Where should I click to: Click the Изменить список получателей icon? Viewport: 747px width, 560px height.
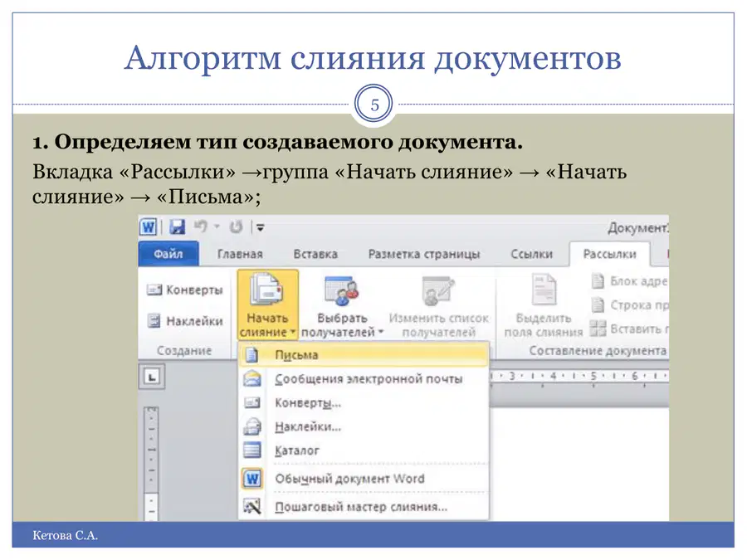point(438,290)
